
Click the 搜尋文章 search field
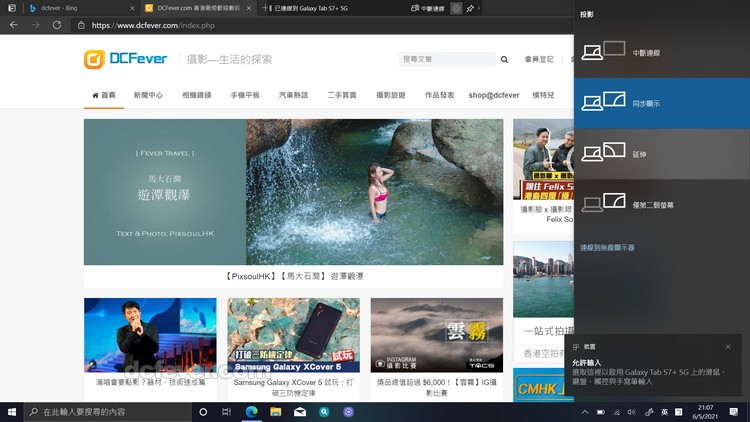pos(445,60)
